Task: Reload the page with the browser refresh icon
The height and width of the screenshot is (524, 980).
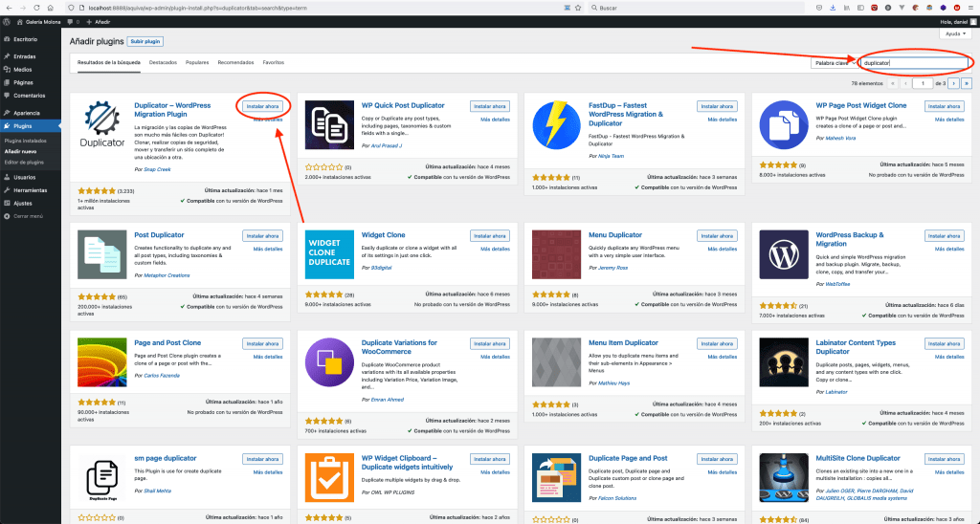Action: (36, 8)
